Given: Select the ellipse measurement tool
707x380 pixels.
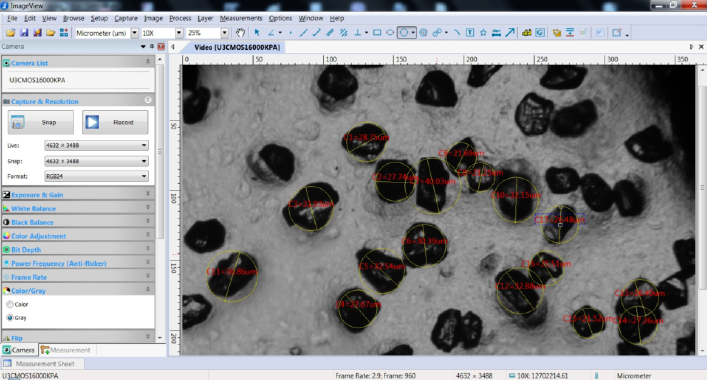Looking at the screenshot, I should [x=390, y=32].
